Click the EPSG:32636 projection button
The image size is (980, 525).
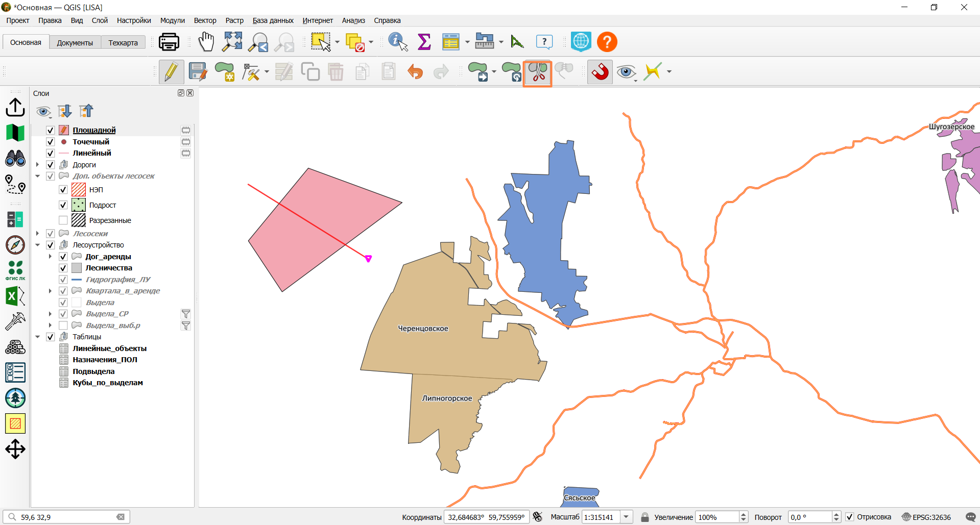pyautogui.click(x=926, y=517)
